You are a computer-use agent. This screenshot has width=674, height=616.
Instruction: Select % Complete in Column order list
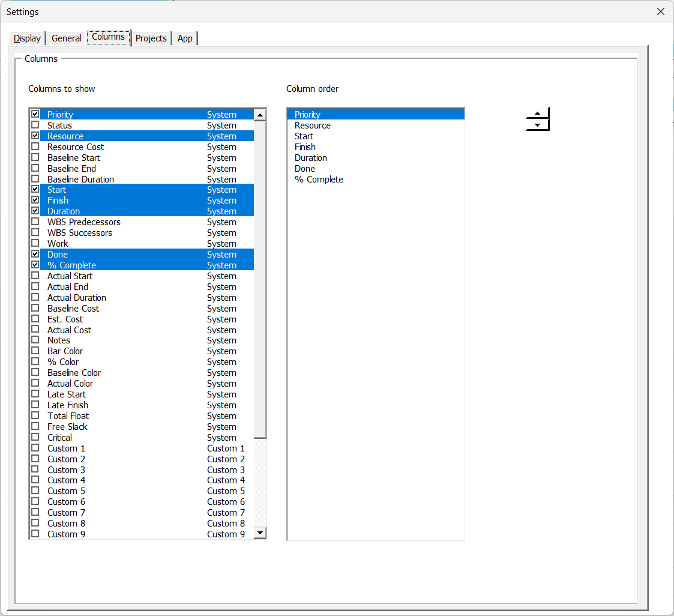pyautogui.click(x=376, y=180)
